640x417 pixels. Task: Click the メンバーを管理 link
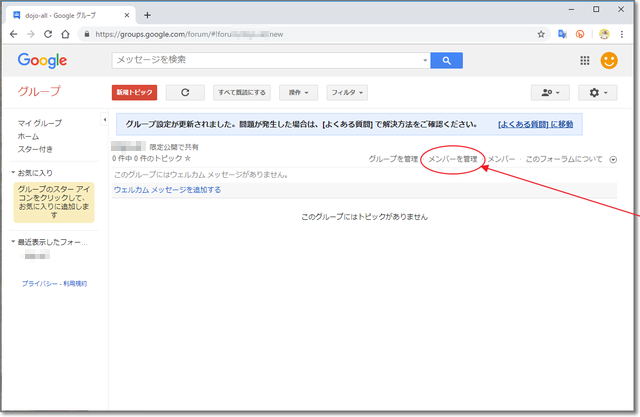tap(452, 159)
